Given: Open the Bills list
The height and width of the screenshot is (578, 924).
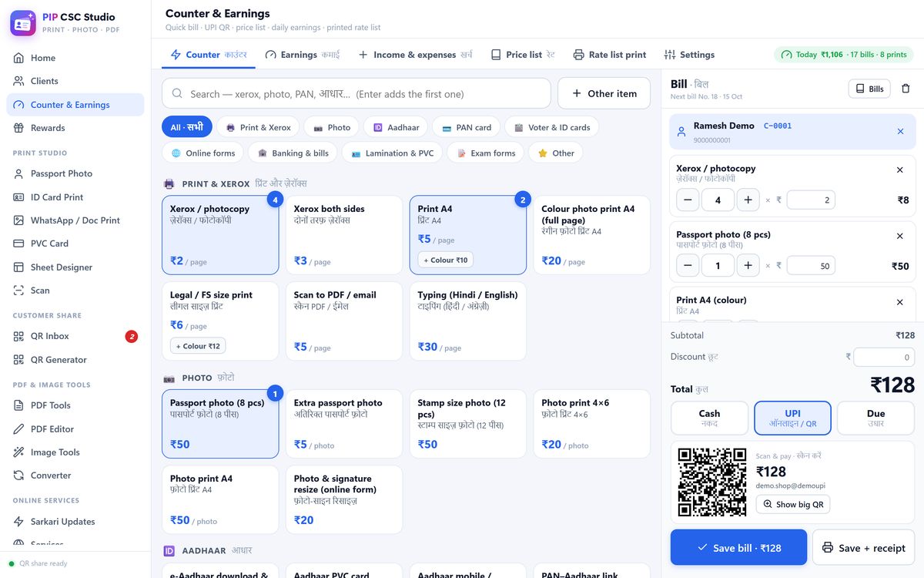Looking at the screenshot, I should click(x=869, y=89).
